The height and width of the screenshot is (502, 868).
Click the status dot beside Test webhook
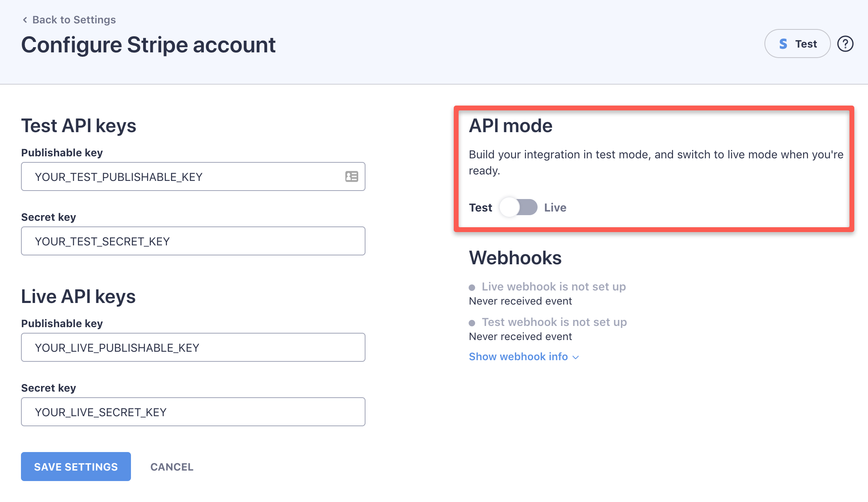(x=472, y=323)
